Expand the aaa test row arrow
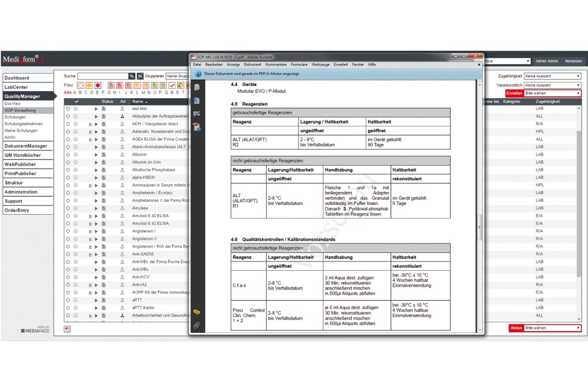 point(96,109)
